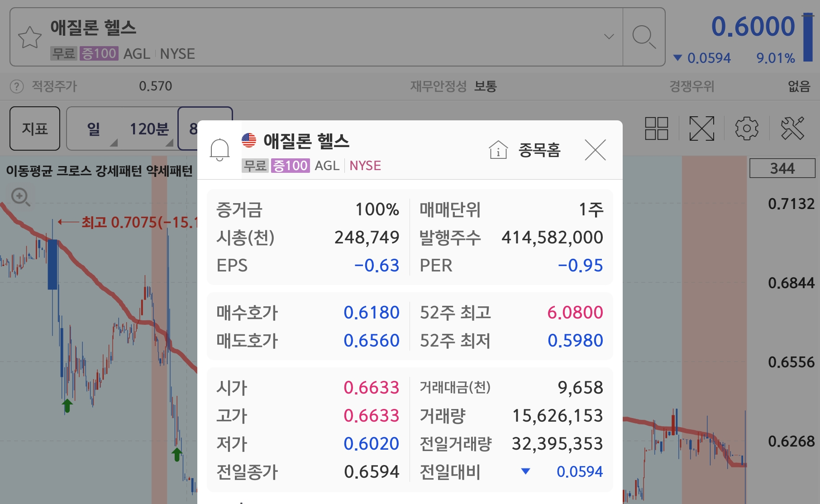Click the 매수호가 value 0.6180

(372, 313)
